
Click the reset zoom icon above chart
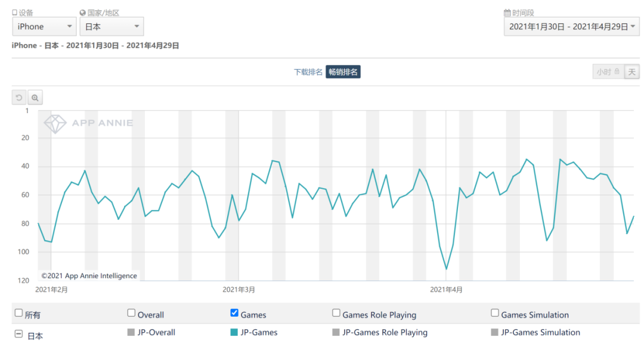20,98
